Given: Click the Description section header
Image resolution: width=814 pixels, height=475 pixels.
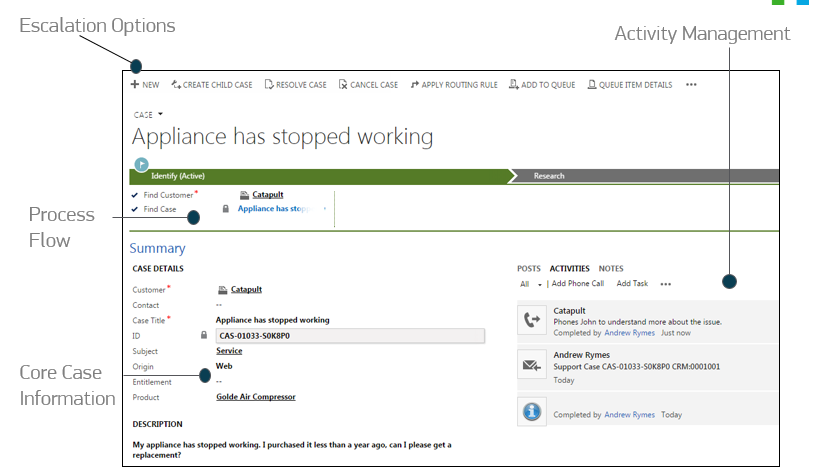Looking at the screenshot, I should point(157,424).
